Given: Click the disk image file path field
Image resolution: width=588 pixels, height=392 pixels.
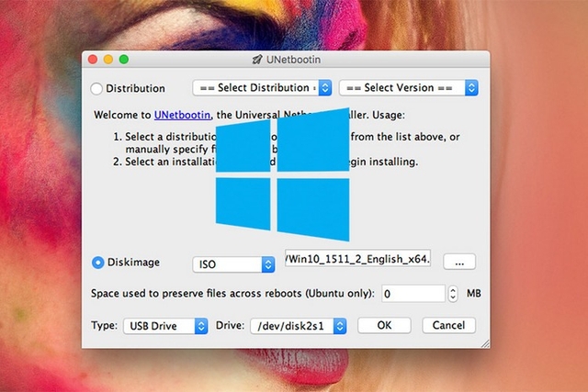Looking at the screenshot, I should 357,259.
